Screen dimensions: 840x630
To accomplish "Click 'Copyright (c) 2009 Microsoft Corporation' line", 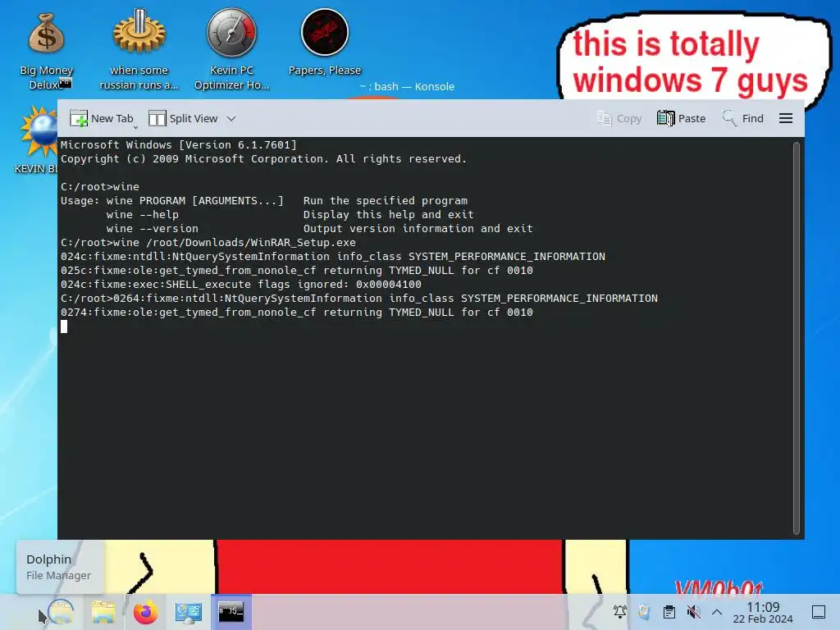I will point(263,158).
